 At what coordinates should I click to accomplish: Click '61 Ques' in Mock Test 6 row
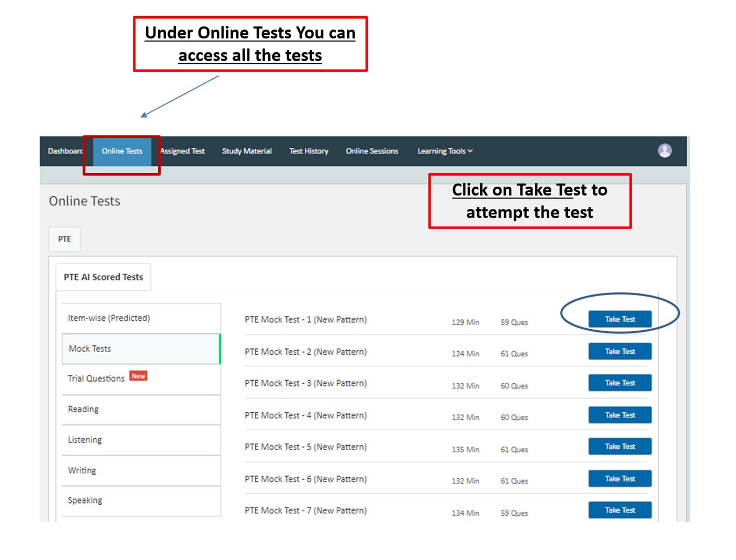tap(514, 481)
